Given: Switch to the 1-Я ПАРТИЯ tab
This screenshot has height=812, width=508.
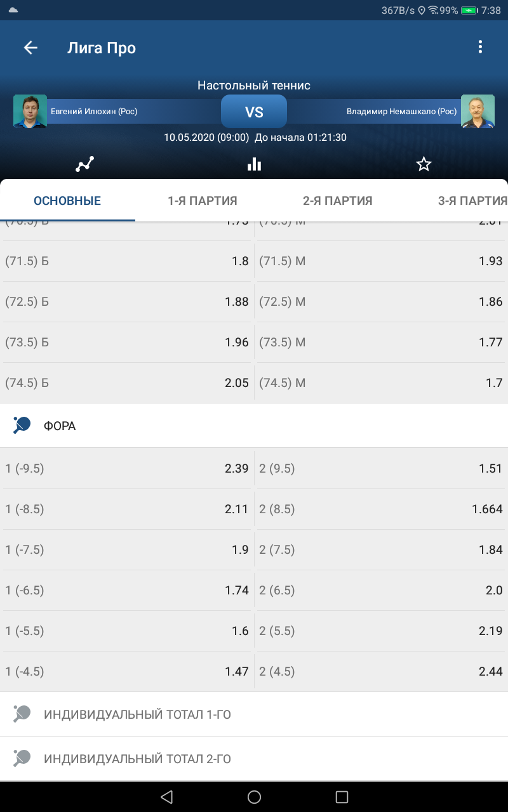Looking at the screenshot, I should (203, 201).
